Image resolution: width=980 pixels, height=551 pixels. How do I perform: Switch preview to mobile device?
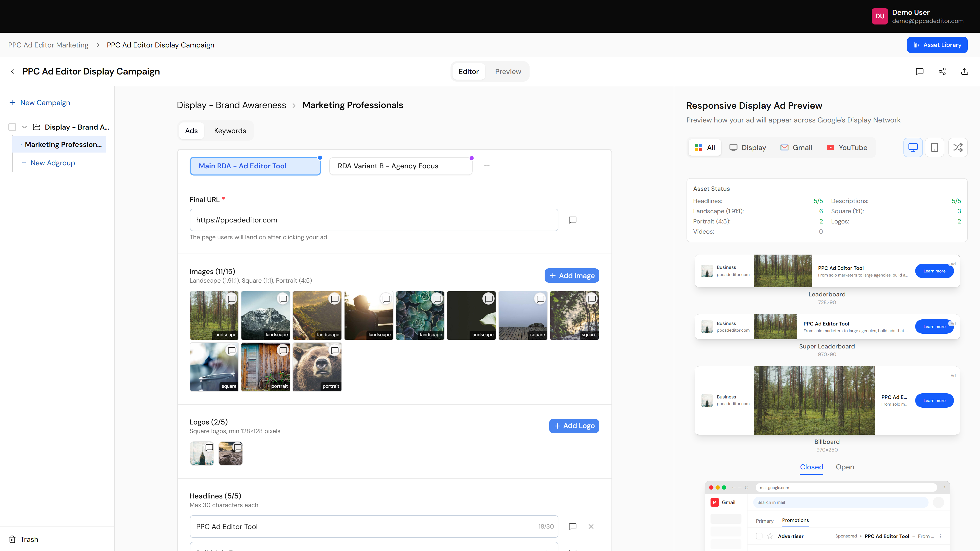pyautogui.click(x=934, y=147)
